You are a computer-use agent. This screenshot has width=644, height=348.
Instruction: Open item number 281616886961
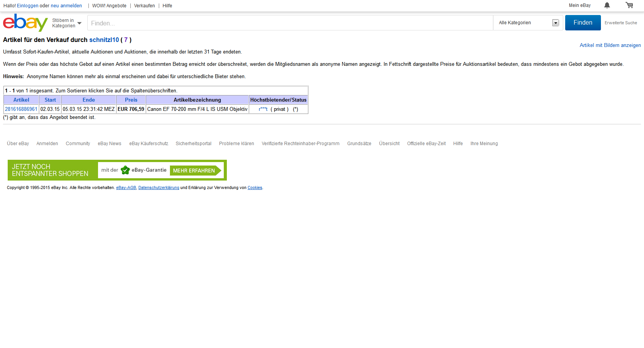21,109
